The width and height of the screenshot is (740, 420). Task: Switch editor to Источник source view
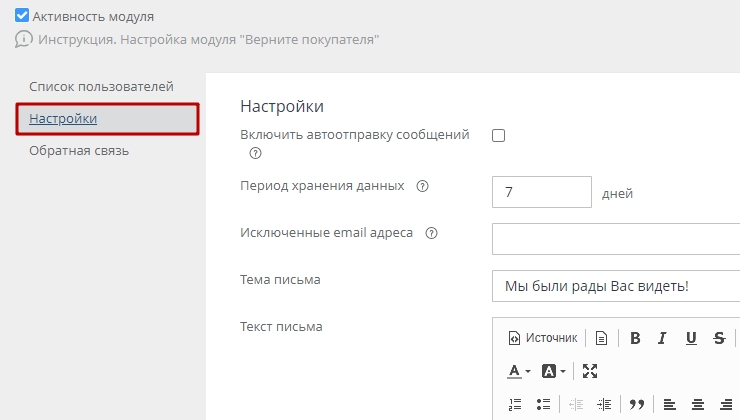point(543,338)
